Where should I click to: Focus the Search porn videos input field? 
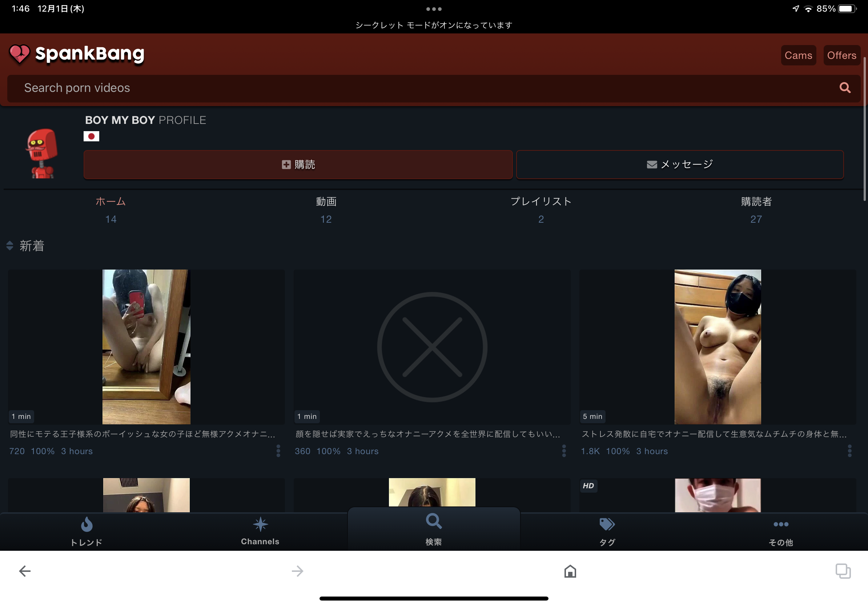coord(416,88)
